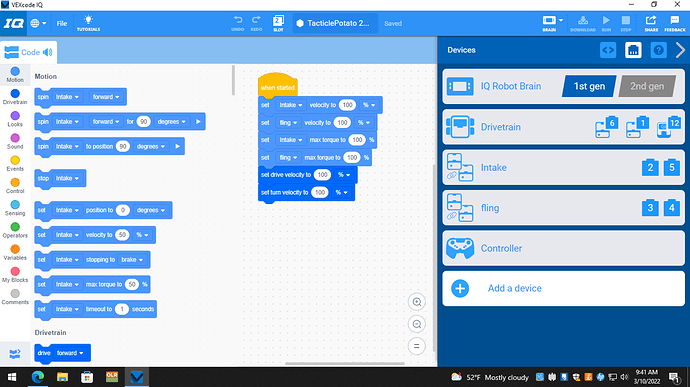Expand the Brain connection dropdown arrow
Viewport: 690px width, 387px height.
tap(561, 20)
